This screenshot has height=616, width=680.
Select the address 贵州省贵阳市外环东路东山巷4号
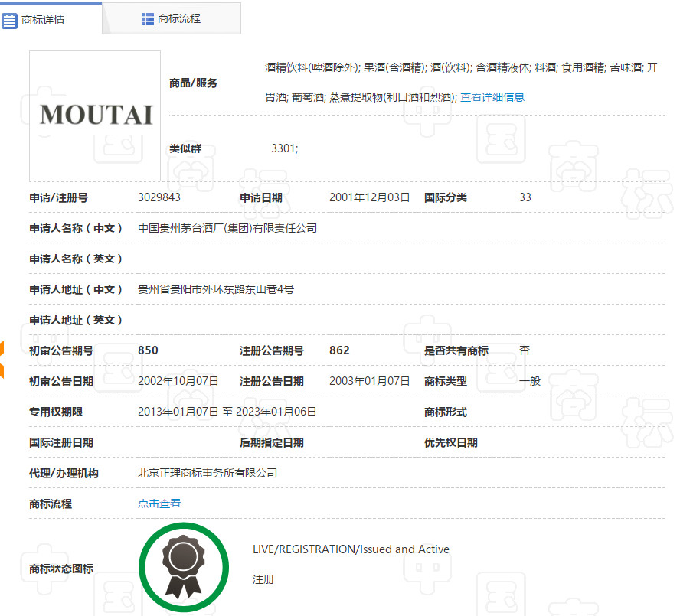(216, 289)
